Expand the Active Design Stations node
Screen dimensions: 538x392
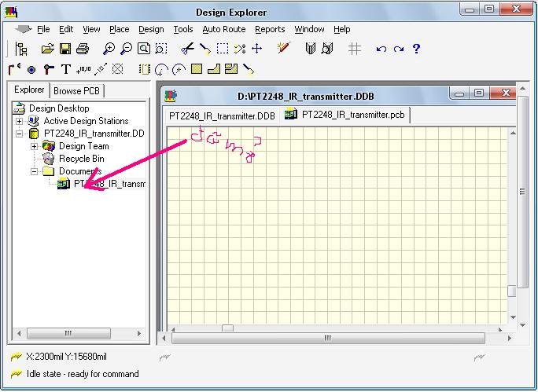point(19,121)
